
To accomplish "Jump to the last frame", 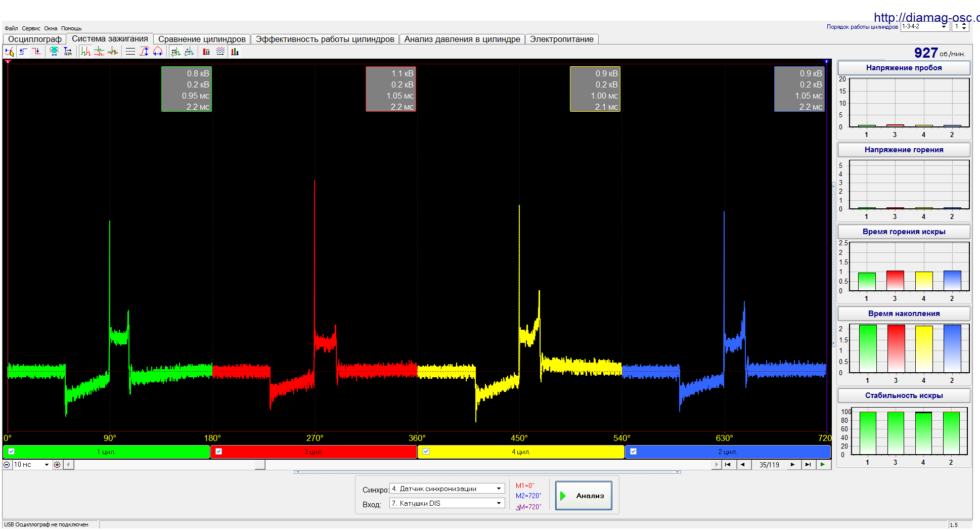I will pyautogui.click(x=808, y=465).
